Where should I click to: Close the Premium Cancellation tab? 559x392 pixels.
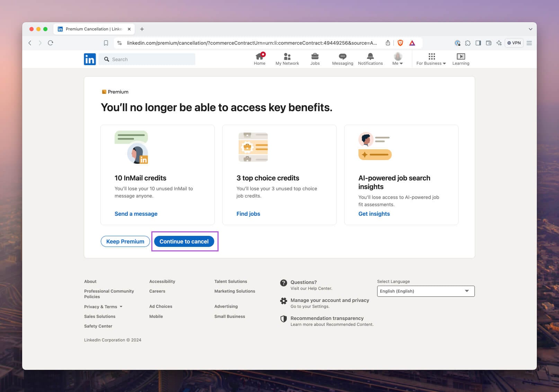tap(129, 29)
